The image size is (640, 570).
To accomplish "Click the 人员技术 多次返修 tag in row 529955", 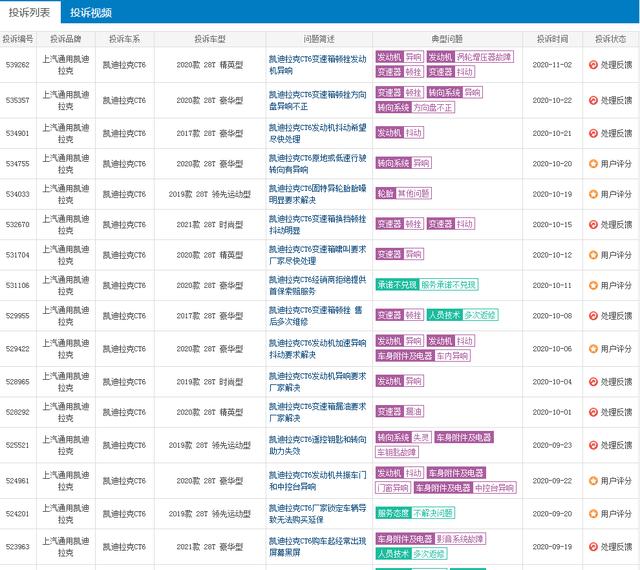I will click(x=462, y=315).
